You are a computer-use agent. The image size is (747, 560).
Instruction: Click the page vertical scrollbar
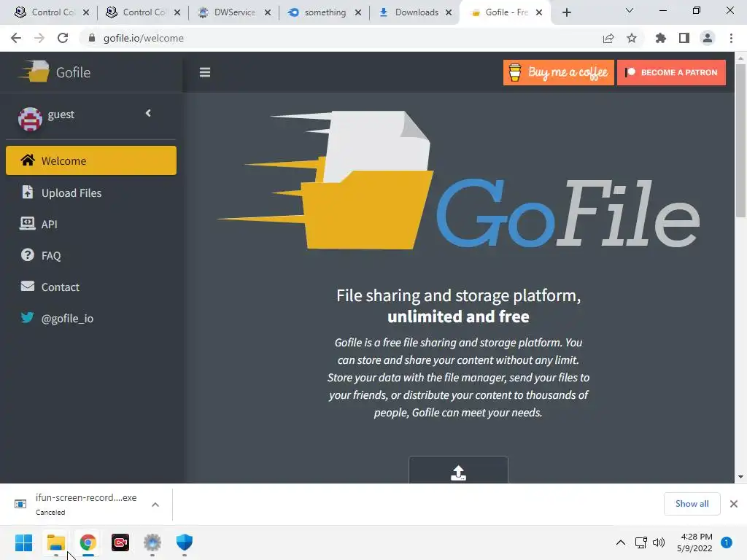740,141
